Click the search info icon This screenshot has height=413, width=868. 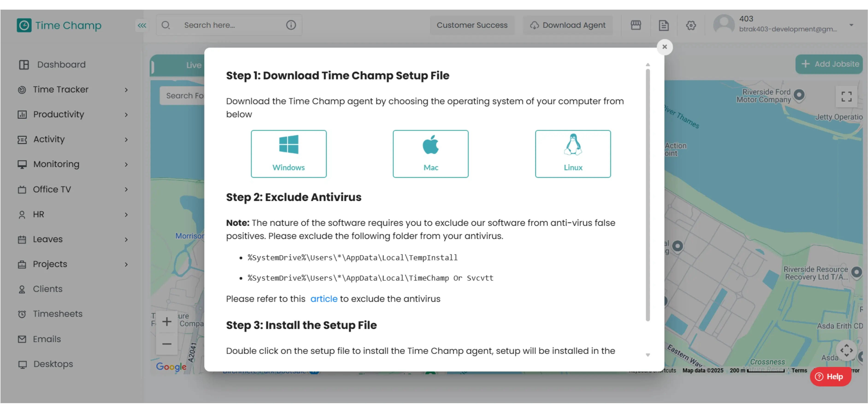(291, 25)
